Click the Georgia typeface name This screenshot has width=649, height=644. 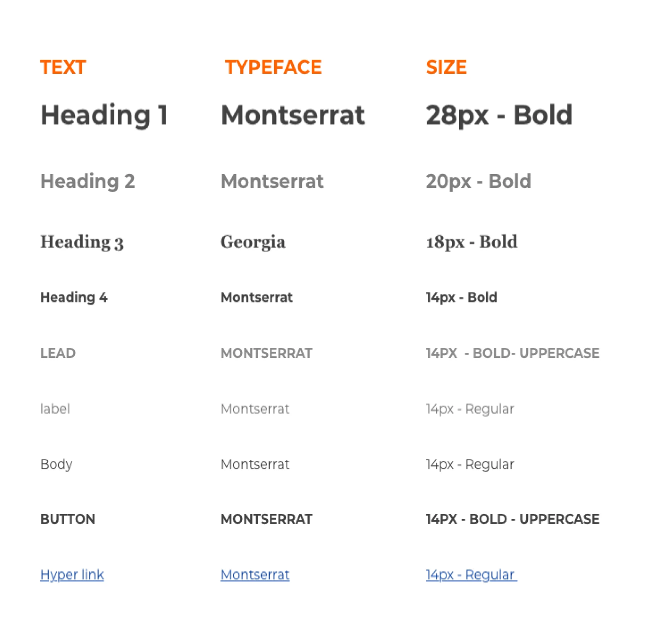point(253,242)
